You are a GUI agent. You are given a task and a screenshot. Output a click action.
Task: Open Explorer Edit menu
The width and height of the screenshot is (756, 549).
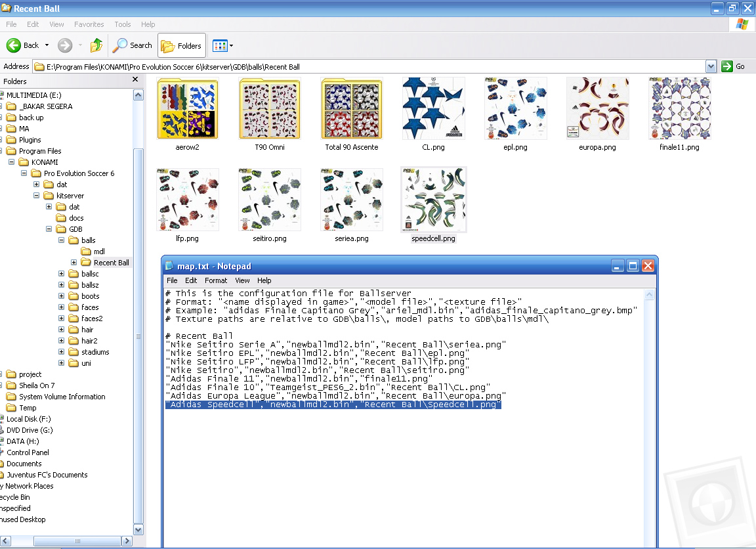pos(33,24)
